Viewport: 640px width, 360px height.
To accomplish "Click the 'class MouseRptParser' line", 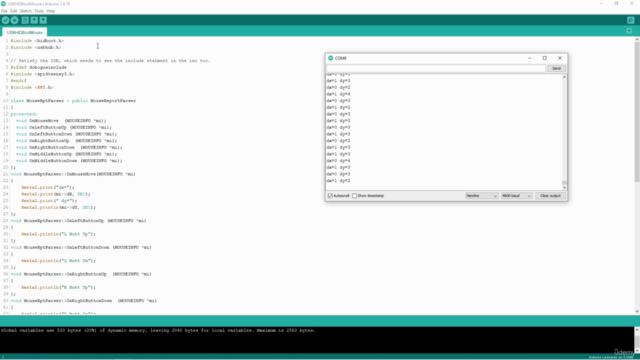I will tap(73, 100).
